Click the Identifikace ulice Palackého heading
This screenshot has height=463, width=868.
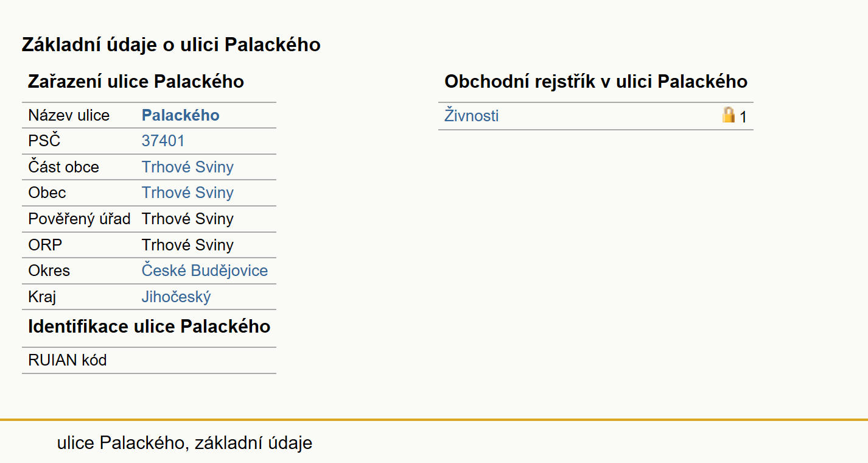pos(149,327)
